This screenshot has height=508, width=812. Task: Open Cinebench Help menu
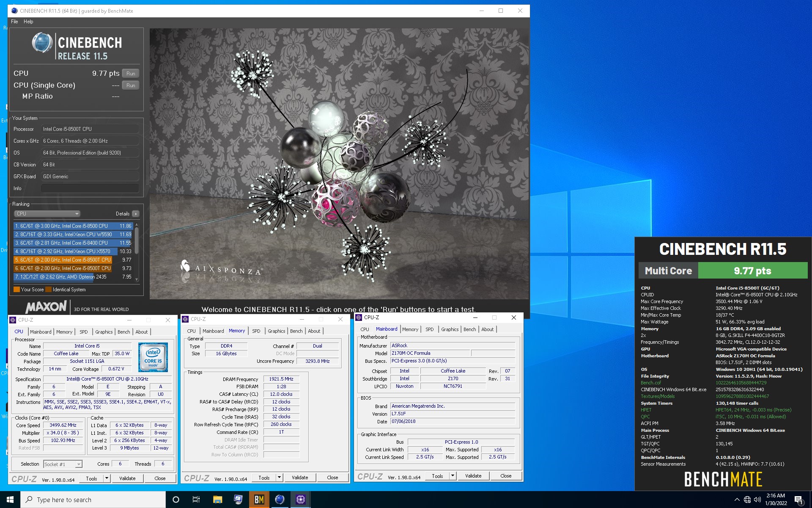pos(28,22)
